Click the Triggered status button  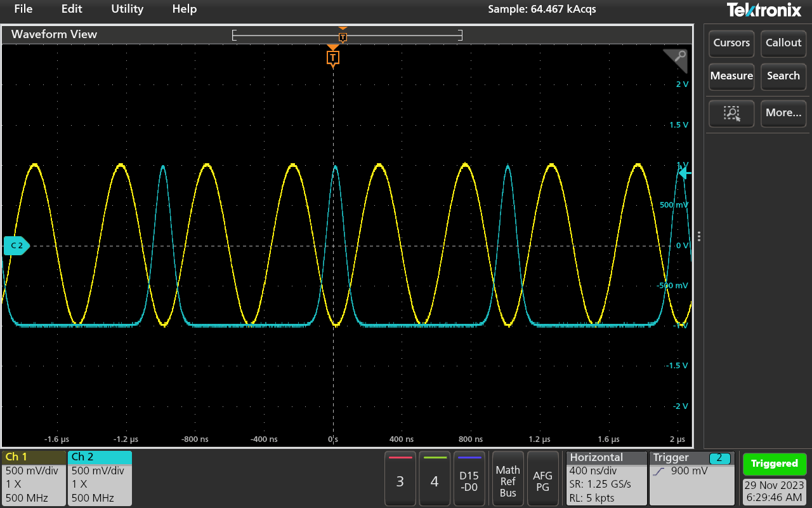774,464
